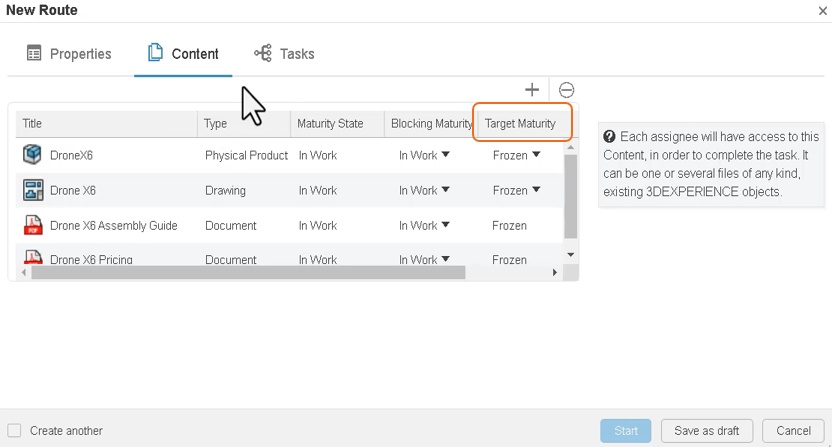Close the New Route dialog

[x=822, y=10]
